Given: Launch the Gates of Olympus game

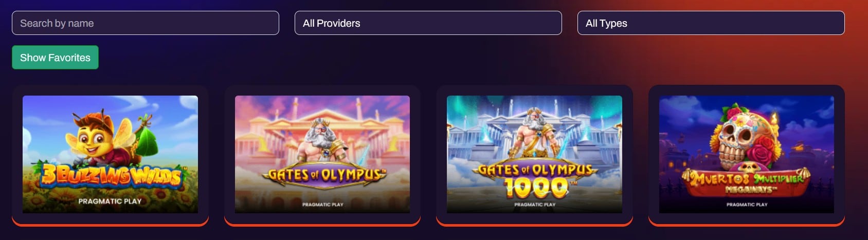Looking at the screenshot, I should point(322,154).
